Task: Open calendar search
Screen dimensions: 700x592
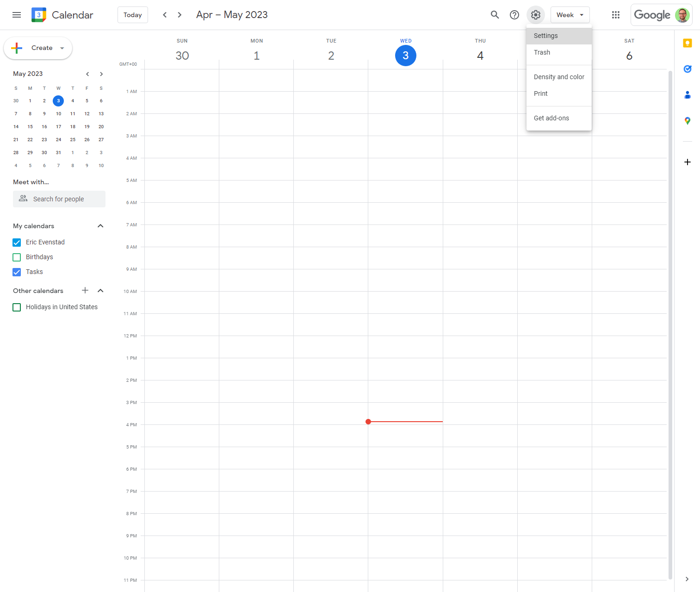Action: click(495, 15)
